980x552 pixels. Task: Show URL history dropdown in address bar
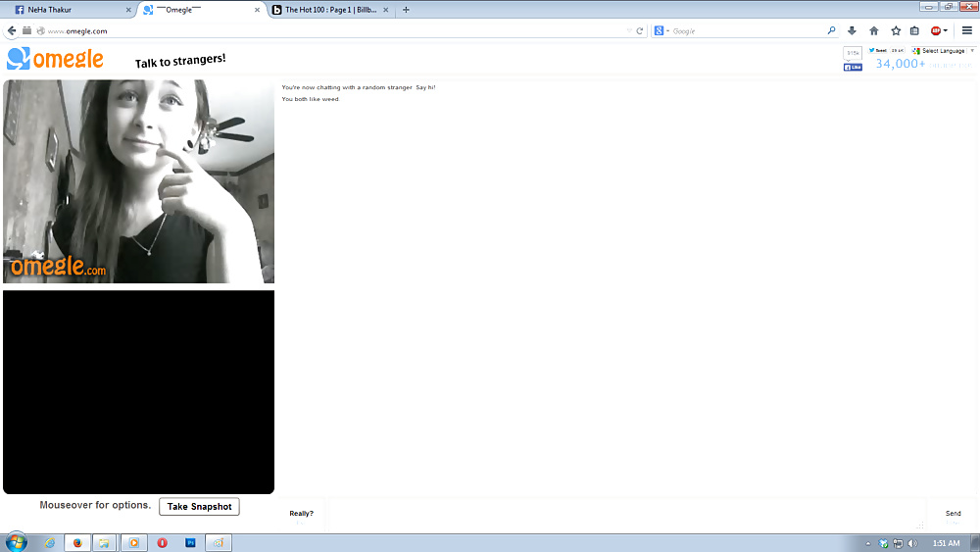tap(629, 30)
